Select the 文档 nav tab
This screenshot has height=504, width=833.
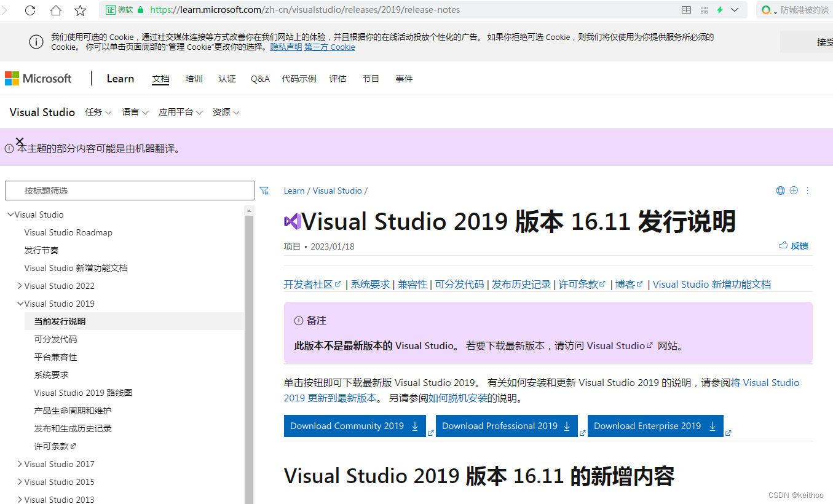tap(160, 79)
